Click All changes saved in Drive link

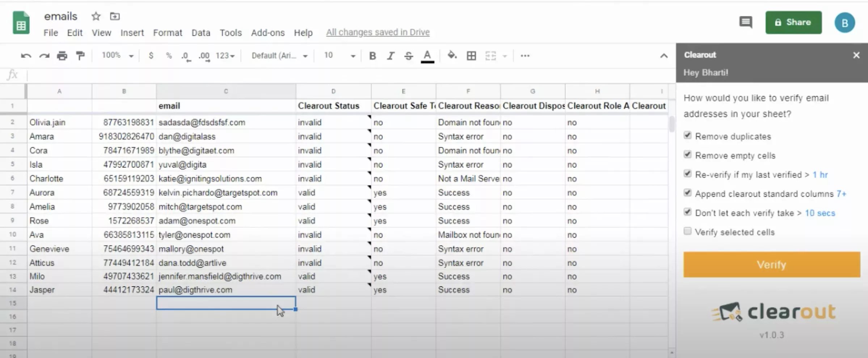coord(378,32)
